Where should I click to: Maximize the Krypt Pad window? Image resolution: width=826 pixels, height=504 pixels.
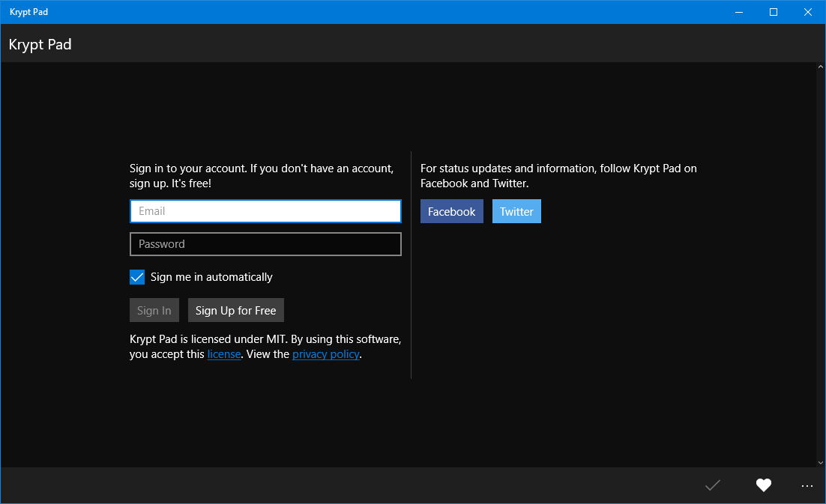(774, 12)
